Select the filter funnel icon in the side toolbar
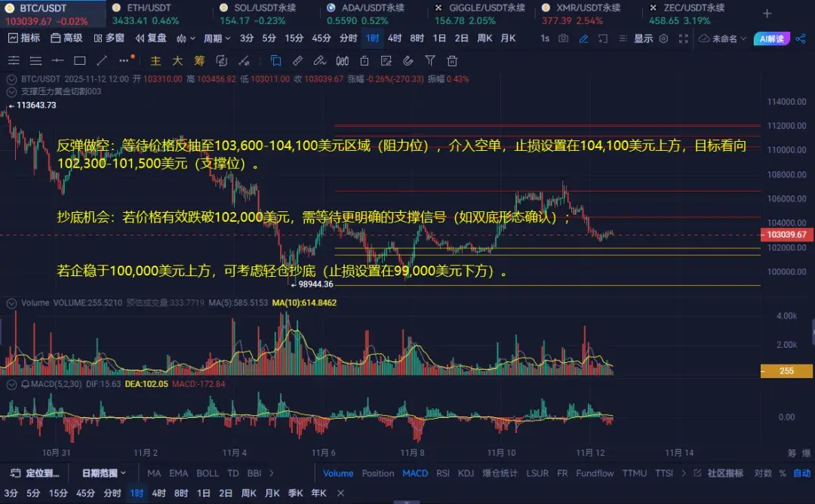This screenshot has height=504, width=815. pyautogui.click(x=430, y=61)
